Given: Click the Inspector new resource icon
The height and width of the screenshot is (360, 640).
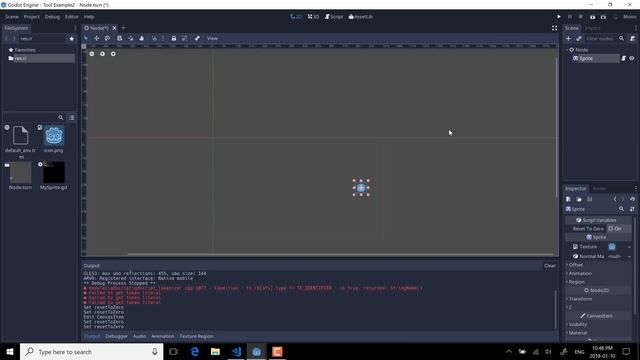Looking at the screenshot, I should point(568,199).
